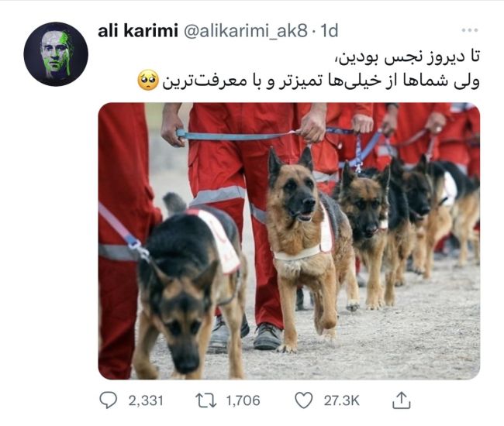Like the tweet with heart icon
This screenshot has width=504, height=426.
tap(304, 400)
